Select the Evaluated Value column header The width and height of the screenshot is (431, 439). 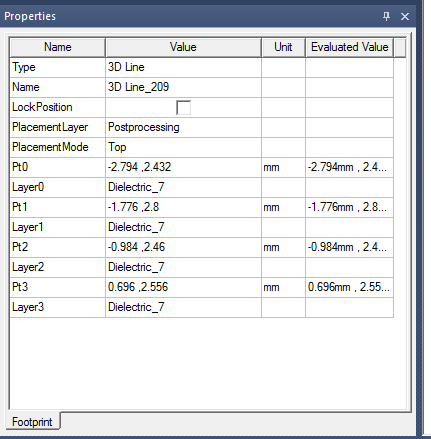[x=349, y=47]
